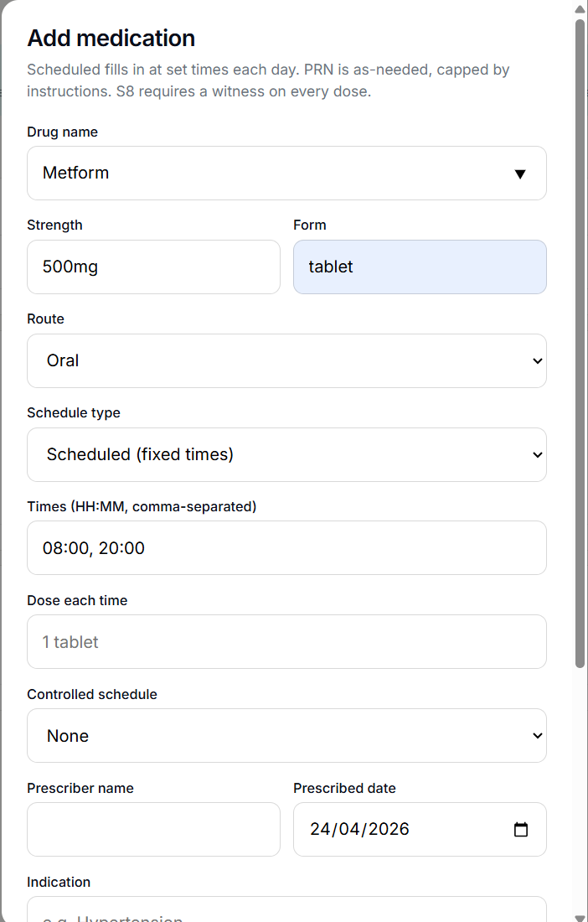
Task: Select the highlighted Form field showing tablet
Action: [x=419, y=267]
